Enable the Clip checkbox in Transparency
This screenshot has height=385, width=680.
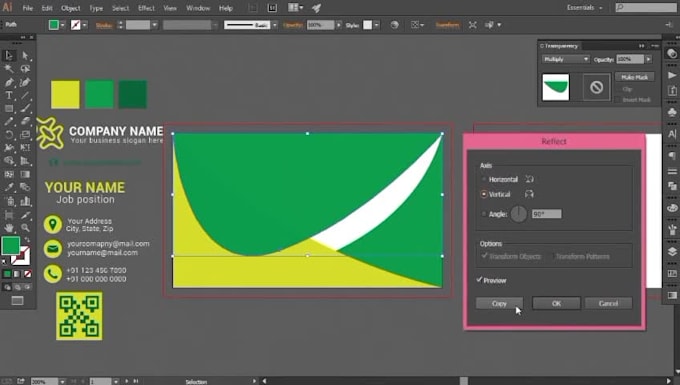point(618,89)
